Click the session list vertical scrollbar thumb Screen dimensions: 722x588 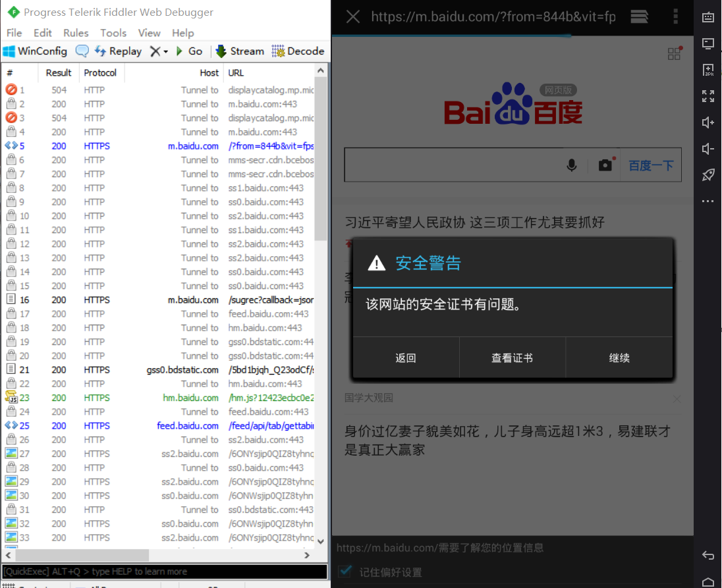pyautogui.click(x=321, y=159)
